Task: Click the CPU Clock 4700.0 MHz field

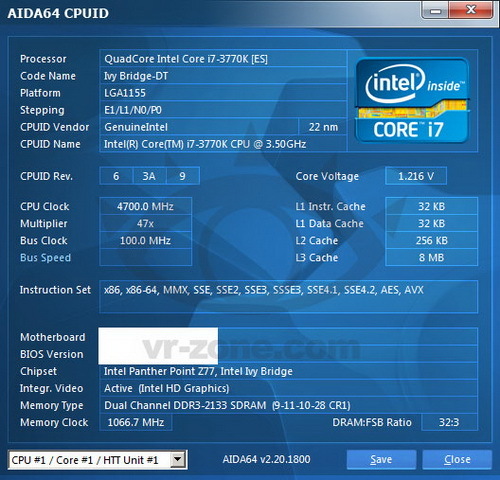Action: (145, 206)
